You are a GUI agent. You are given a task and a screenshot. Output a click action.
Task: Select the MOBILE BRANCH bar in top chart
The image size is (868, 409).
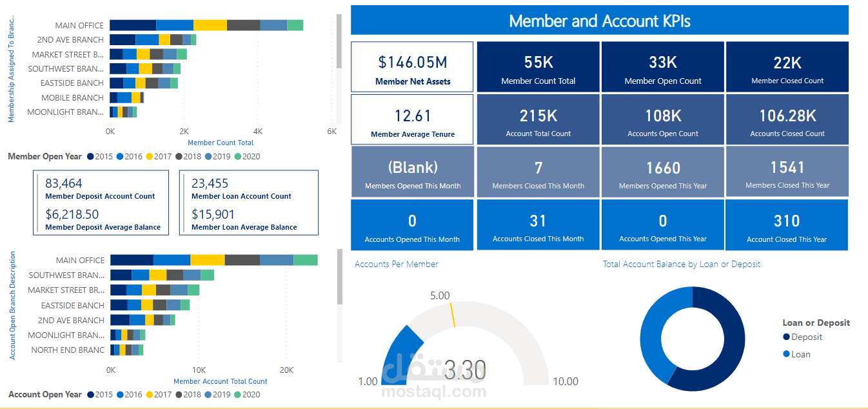point(126,97)
